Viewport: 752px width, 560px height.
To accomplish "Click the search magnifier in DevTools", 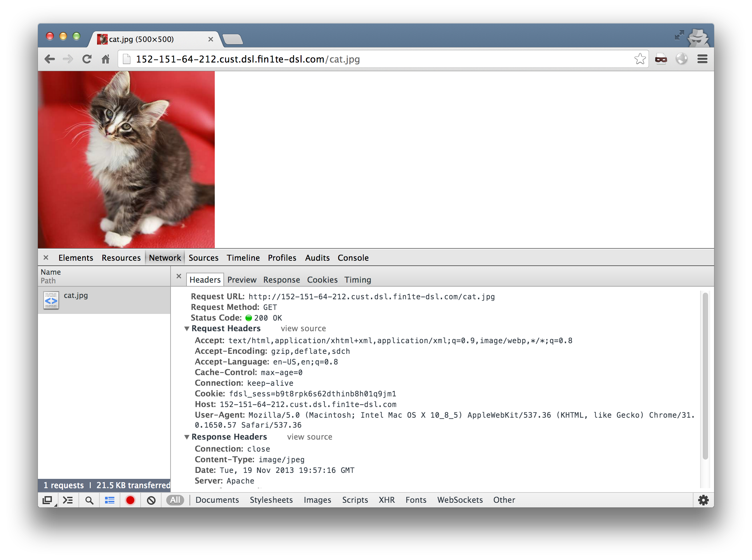I will 89,500.
